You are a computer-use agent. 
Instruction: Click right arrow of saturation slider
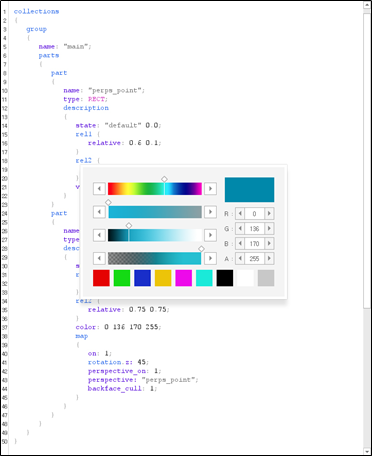click(210, 212)
